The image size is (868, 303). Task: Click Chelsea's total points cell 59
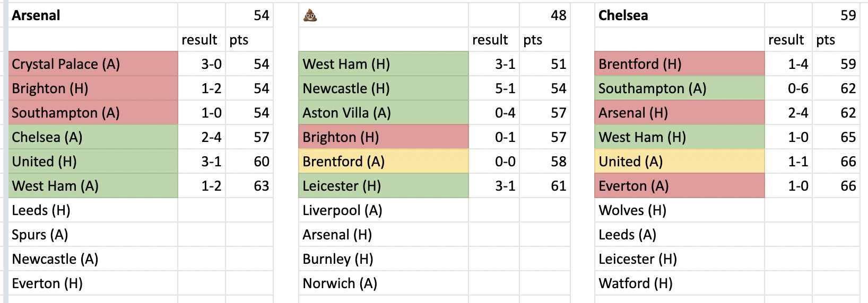point(836,15)
